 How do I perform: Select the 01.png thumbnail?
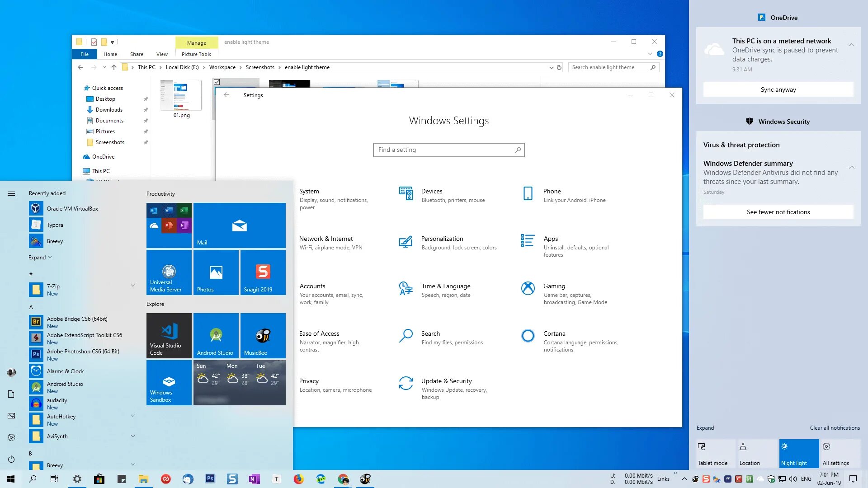181,96
